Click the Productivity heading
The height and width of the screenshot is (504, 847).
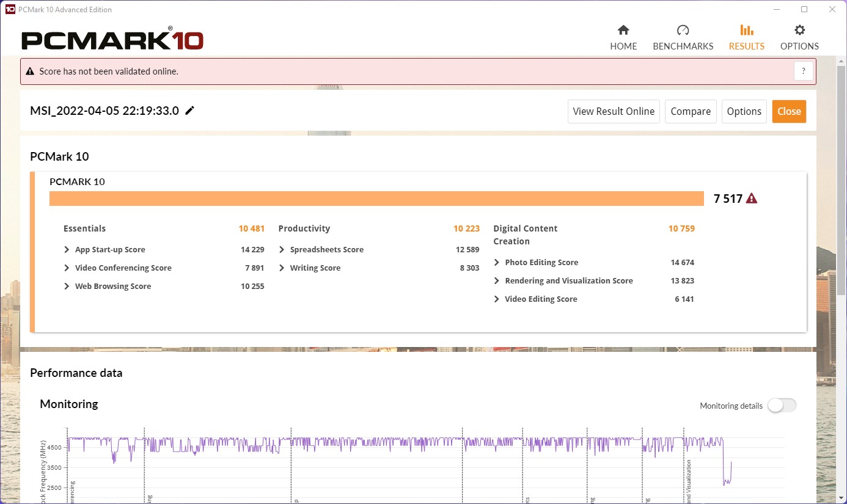click(304, 228)
